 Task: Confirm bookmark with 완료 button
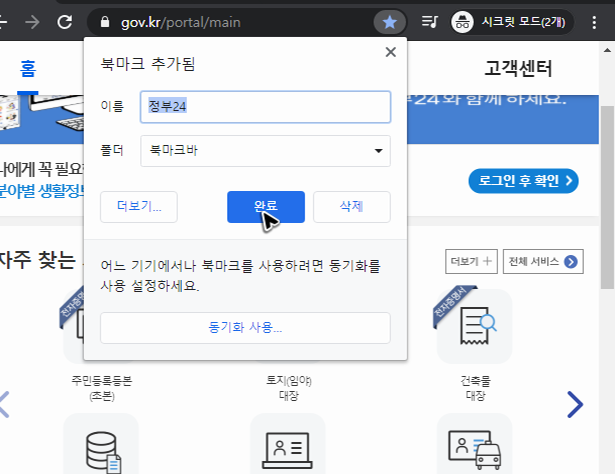(x=266, y=207)
